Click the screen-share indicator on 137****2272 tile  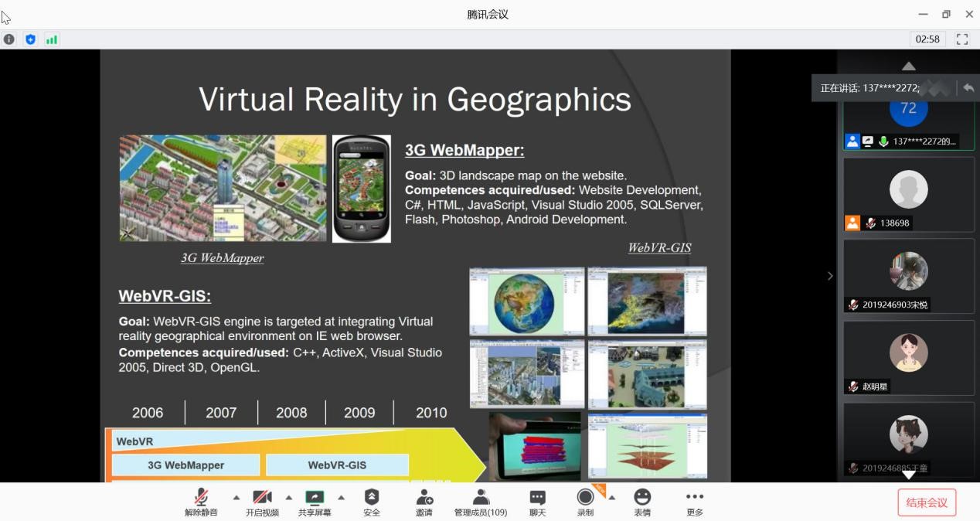coord(868,141)
